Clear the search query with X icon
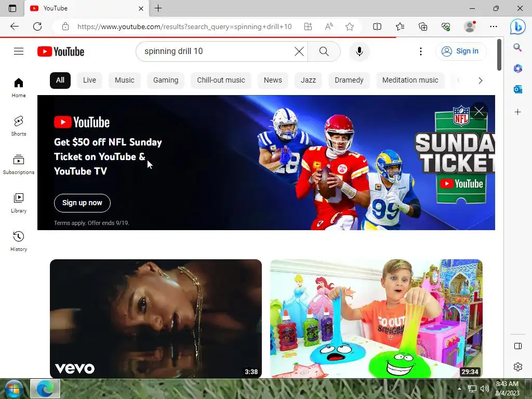532x399 pixels. coord(299,51)
